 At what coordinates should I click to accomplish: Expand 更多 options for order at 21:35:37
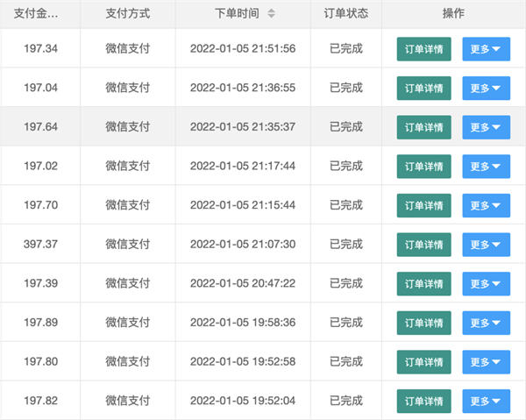[486, 127]
